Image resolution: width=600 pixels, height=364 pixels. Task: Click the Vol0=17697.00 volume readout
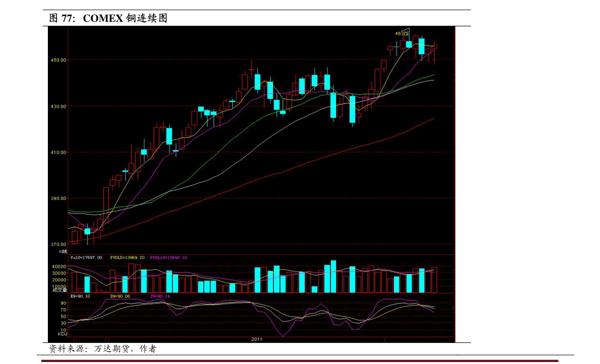point(86,258)
